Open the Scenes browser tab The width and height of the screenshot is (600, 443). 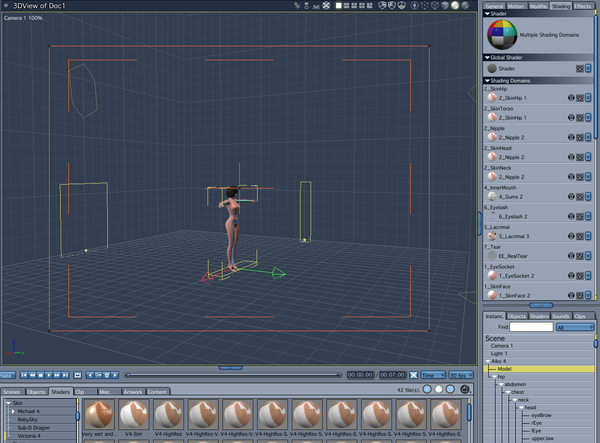tap(11, 392)
